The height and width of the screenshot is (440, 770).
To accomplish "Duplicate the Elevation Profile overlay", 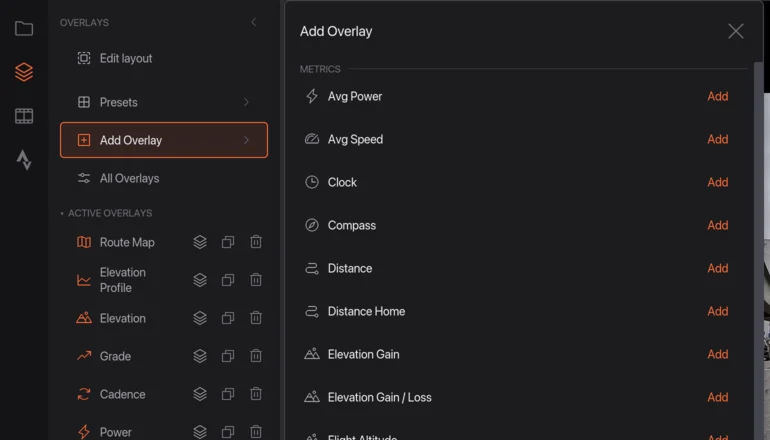I will coord(228,280).
